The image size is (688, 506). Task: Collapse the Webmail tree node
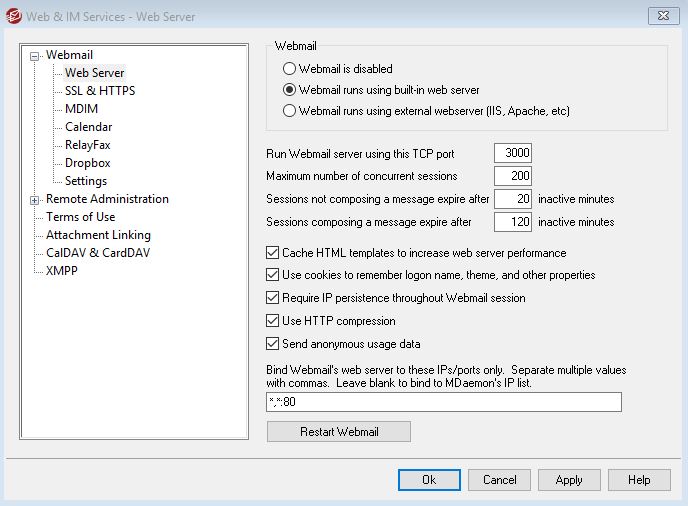(x=34, y=56)
